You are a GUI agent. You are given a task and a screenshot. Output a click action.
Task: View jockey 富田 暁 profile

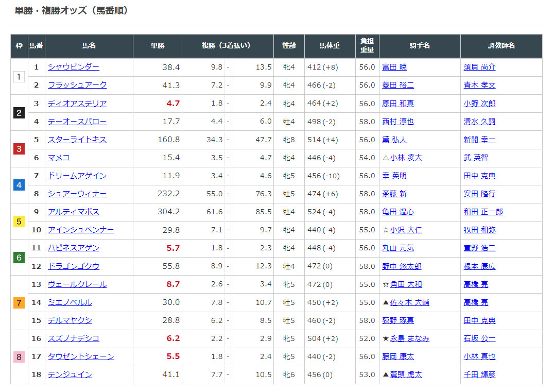(x=394, y=67)
